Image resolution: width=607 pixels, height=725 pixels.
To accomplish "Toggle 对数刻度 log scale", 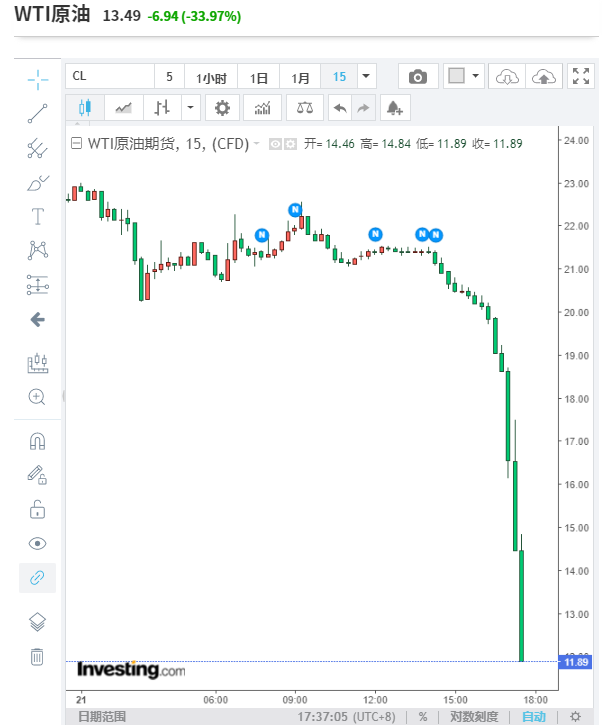I will tap(471, 717).
